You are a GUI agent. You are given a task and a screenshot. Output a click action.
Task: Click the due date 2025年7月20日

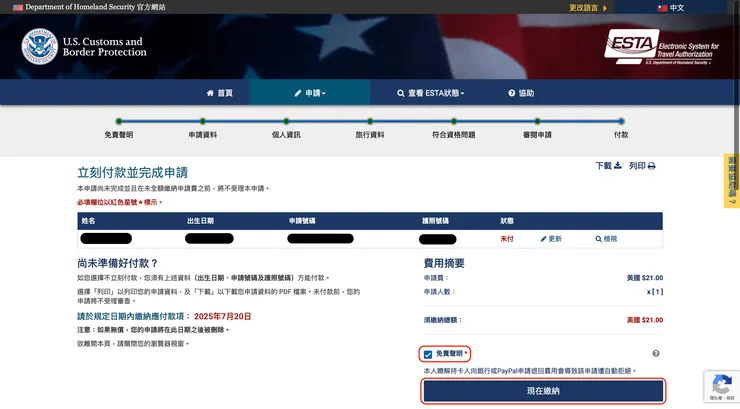(x=222, y=316)
